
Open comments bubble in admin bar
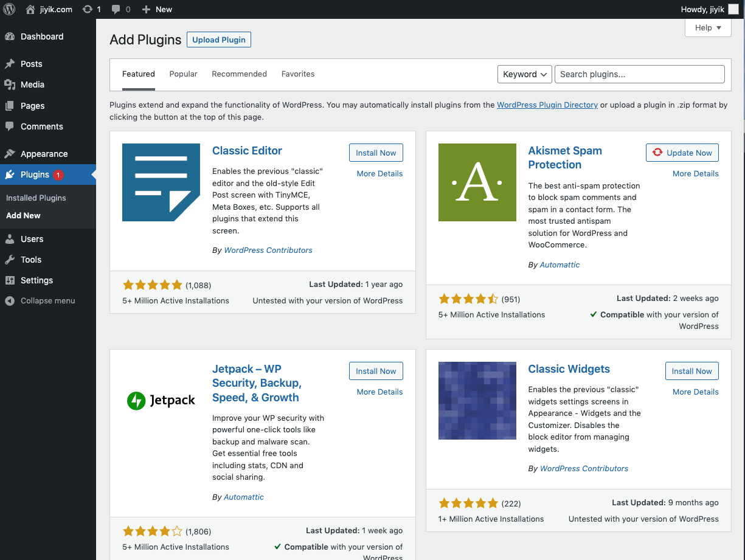[120, 9]
